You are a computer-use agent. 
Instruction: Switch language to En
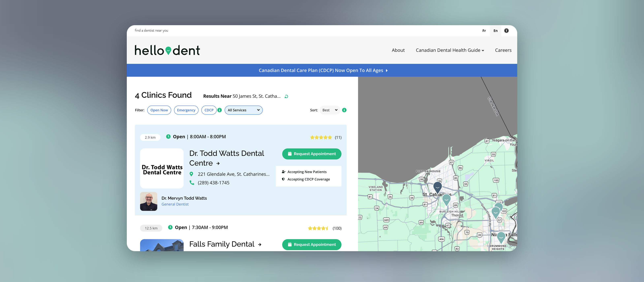[x=495, y=31]
